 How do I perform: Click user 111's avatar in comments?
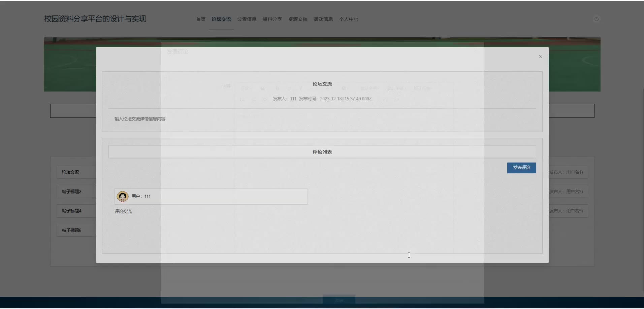pyautogui.click(x=122, y=196)
